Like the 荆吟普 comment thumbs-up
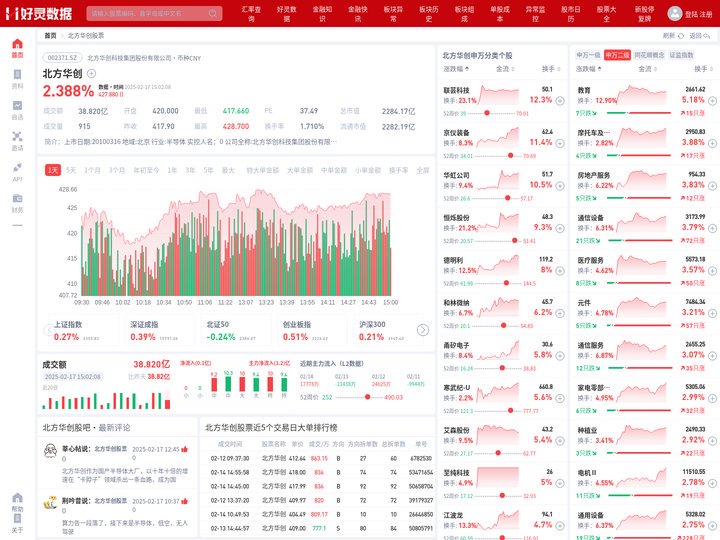Screen dimensions: 720x540 [x=185, y=501]
